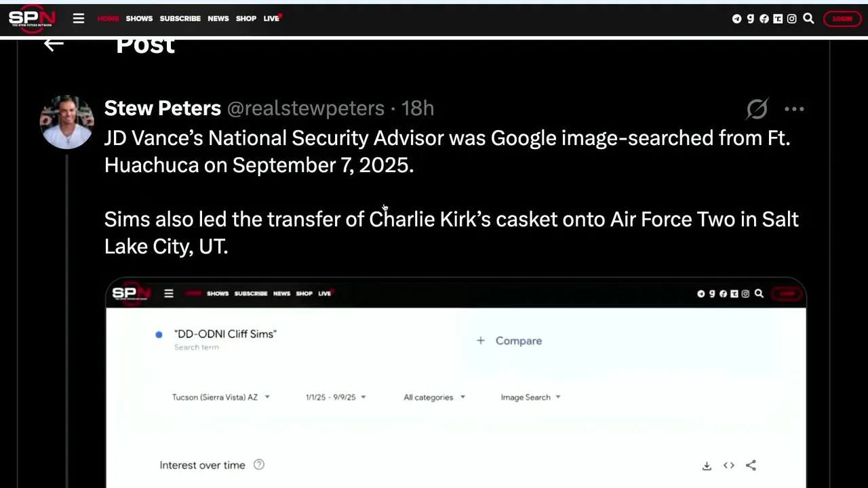Select SHOWS in the top navigation
868x488 pixels.
tap(139, 19)
